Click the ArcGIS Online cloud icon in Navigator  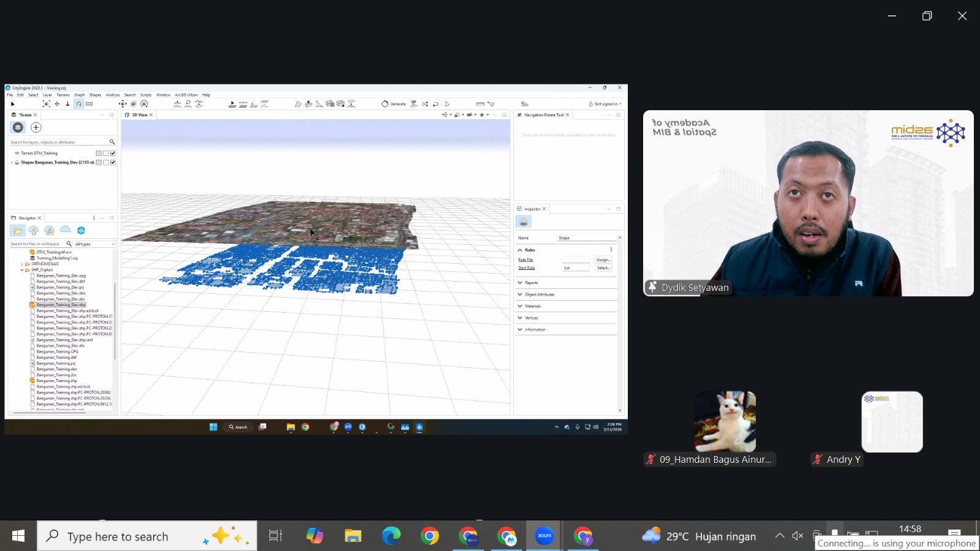[x=65, y=230]
